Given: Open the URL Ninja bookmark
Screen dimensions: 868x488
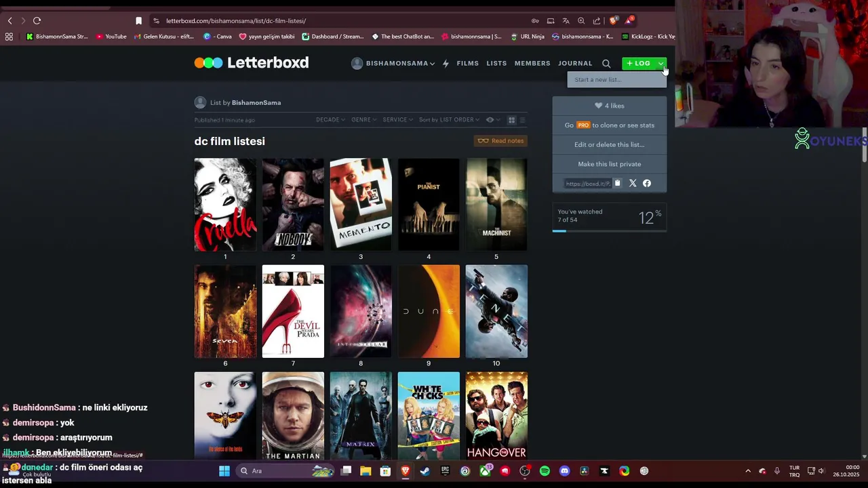Looking at the screenshot, I should coord(528,37).
